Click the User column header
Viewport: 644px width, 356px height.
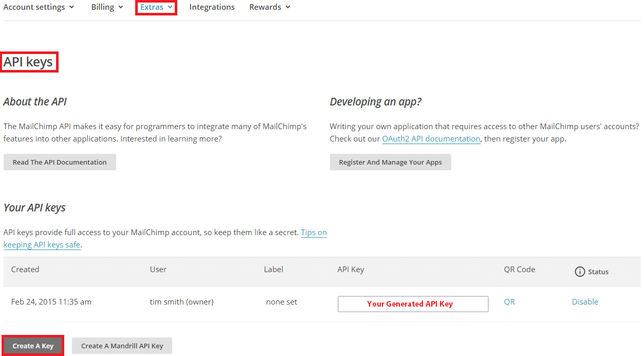click(158, 270)
